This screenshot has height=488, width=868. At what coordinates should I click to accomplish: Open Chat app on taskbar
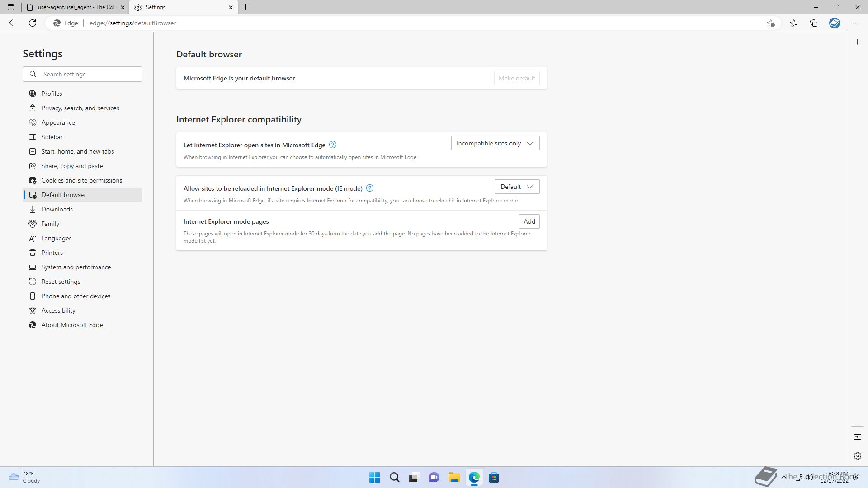click(434, 478)
